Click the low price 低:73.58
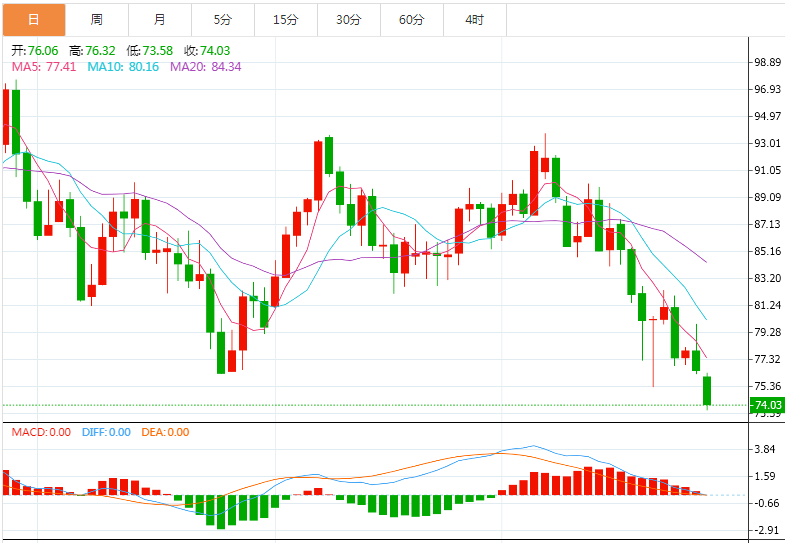 pyautogui.click(x=150, y=51)
